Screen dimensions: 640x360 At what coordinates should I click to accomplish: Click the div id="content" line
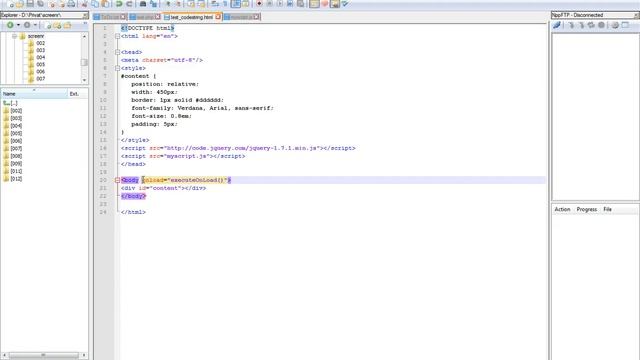point(163,188)
